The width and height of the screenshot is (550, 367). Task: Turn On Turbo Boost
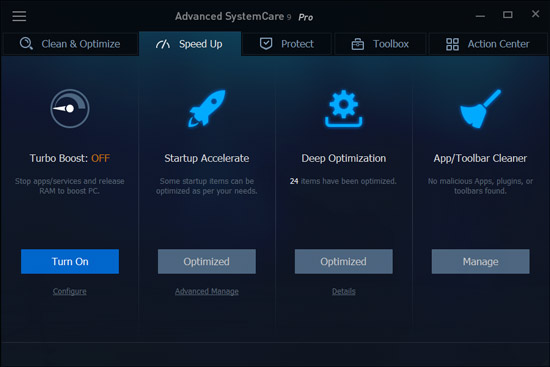[x=70, y=261]
